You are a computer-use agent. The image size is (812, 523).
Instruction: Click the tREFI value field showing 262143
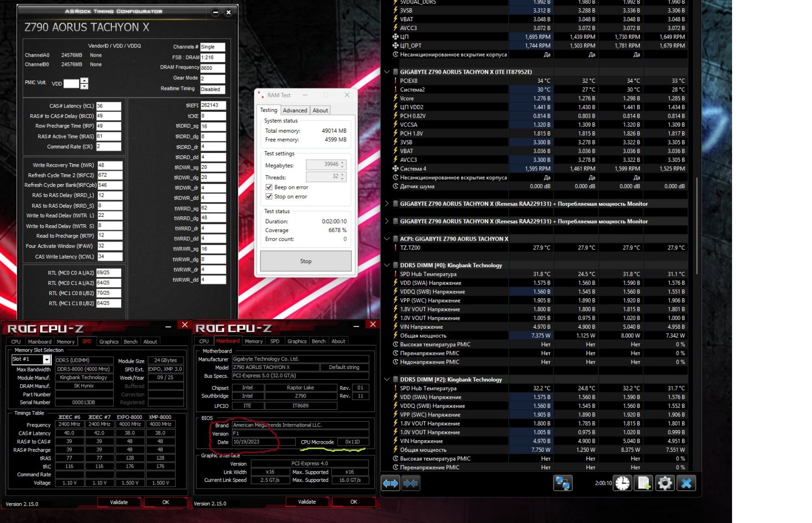click(x=213, y=105)
